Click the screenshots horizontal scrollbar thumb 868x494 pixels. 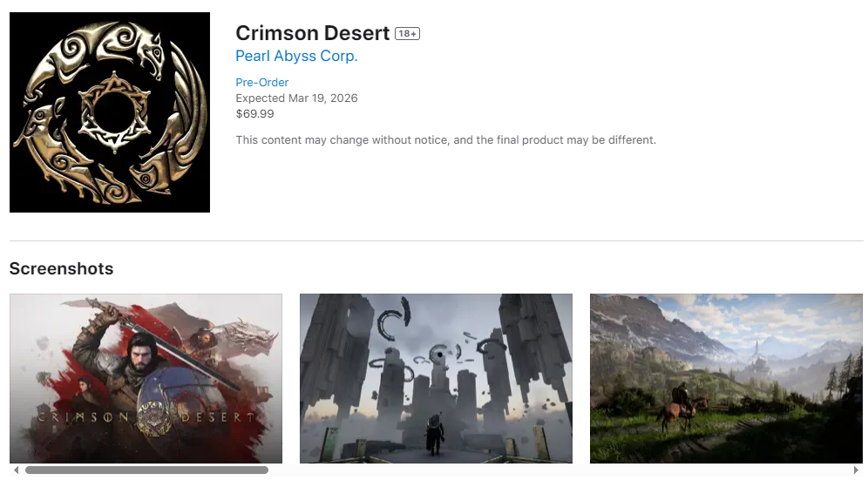pos(146,470)
